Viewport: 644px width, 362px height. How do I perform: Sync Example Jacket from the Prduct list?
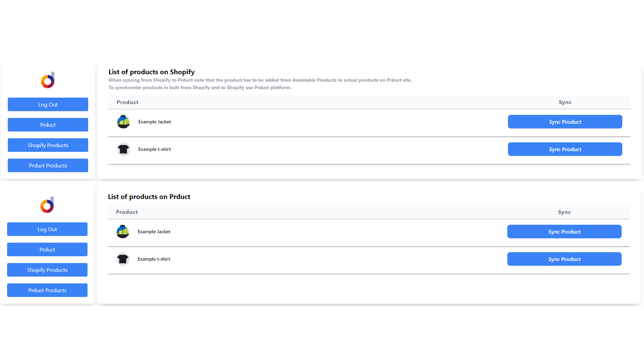564,232
